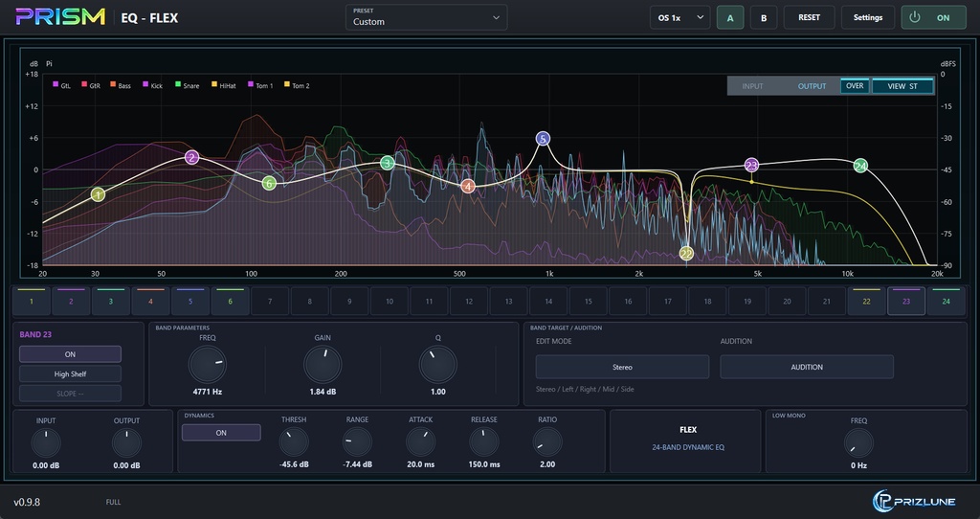Open the SLOPE selector
The height and width of the screenshot is (519, 980).
pyautogui.click(x=70, y=394)
